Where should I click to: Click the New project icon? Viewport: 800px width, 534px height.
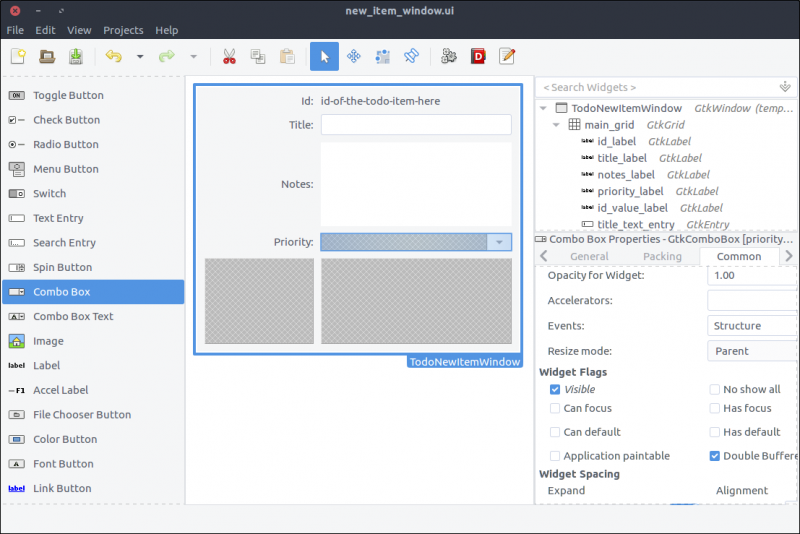[18, 57]
